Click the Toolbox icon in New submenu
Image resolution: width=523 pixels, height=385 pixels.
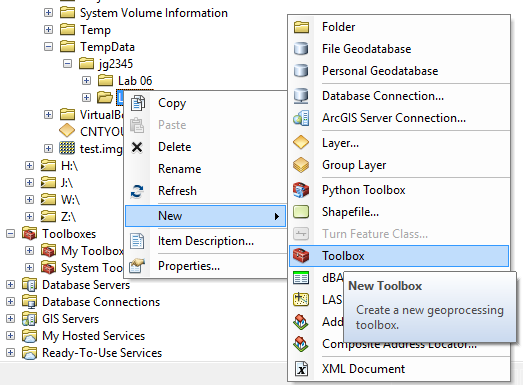point(301,256)
